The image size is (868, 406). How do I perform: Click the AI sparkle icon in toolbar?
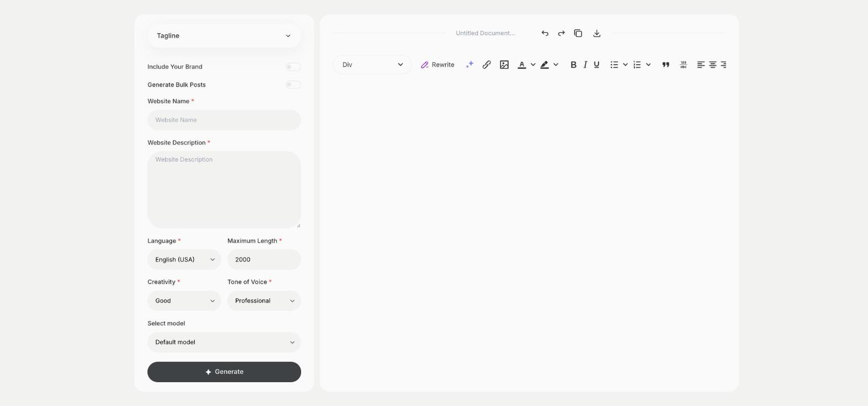(469, 65)
